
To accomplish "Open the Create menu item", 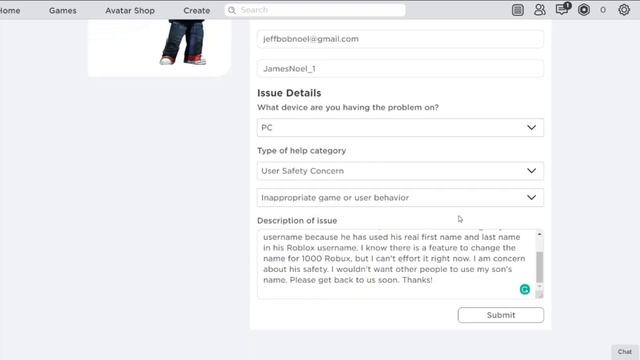I will (x=197, y=11).
